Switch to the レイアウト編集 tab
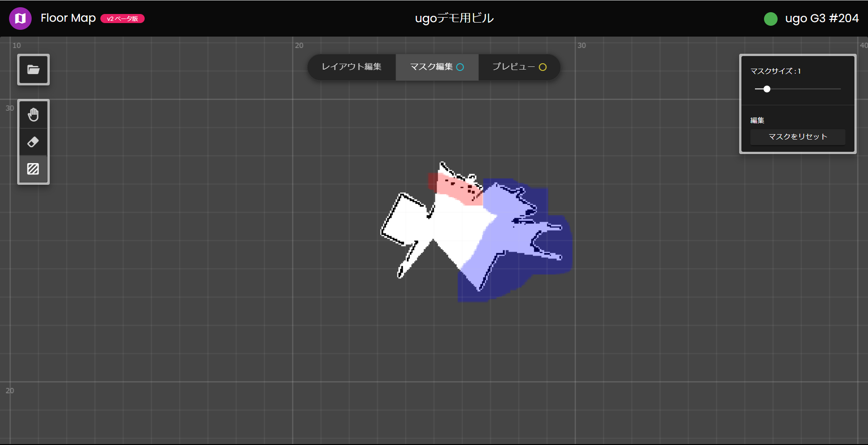The width and height of the screenshot is (868, 445). [x=352, y=67]
